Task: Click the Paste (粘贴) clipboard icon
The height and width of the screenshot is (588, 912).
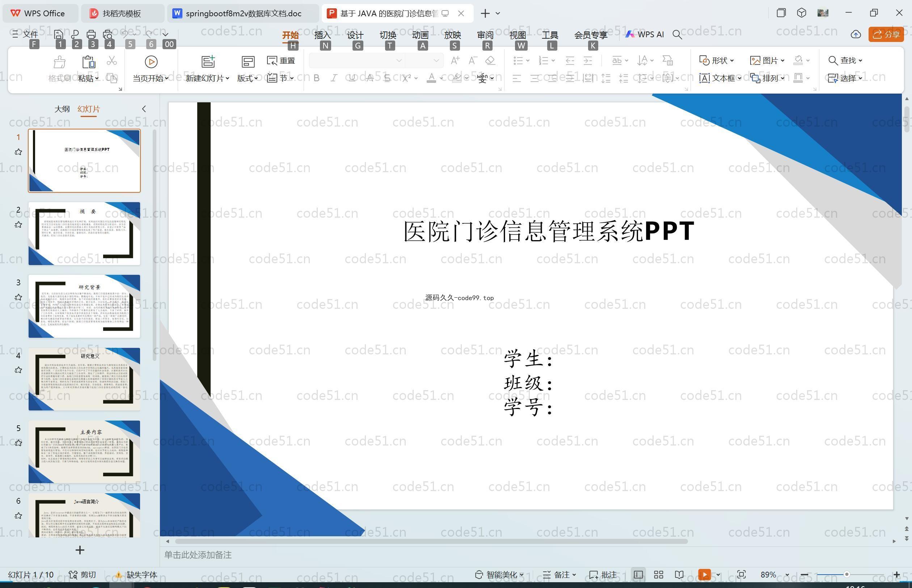Action: [88, 62]
